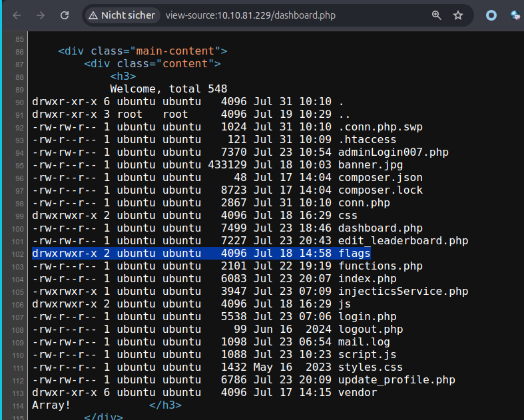The image size is (524, 420).
Task: Reload the view-source page
Action: click(65, 15)
